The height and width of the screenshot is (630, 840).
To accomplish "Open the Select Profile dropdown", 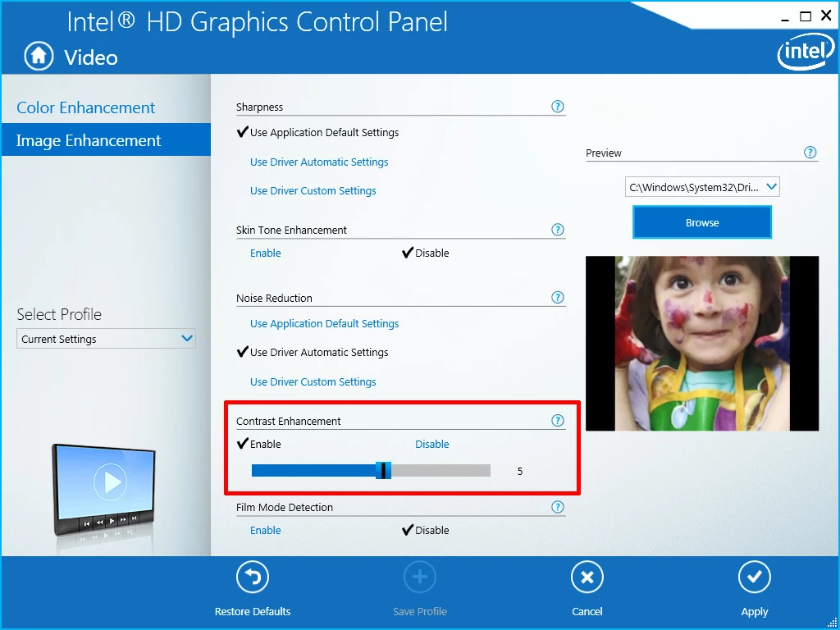I will 106,339.
